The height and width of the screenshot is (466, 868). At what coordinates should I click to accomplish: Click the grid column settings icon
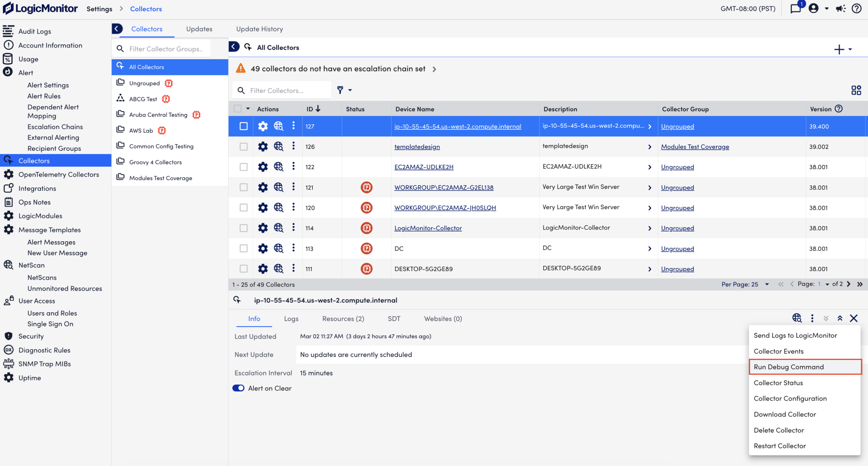[x=856, y=90]
